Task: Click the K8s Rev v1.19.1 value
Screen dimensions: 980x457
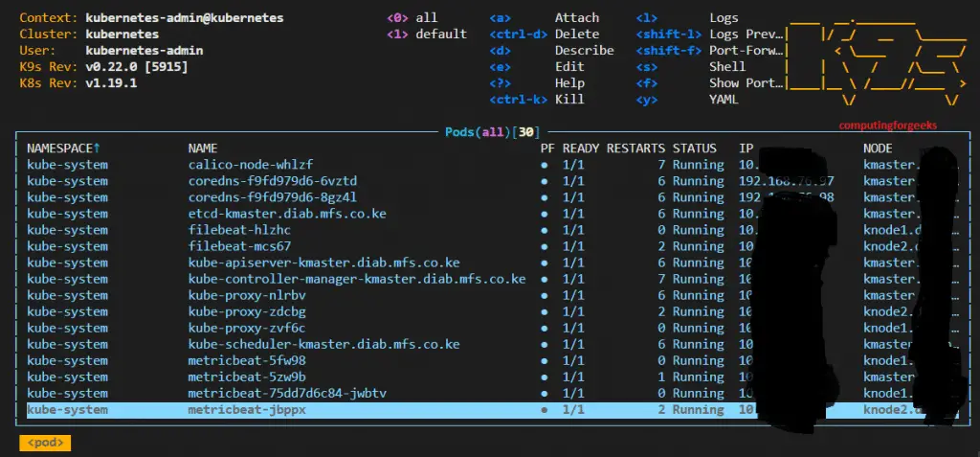Action: tap(111, 82)
